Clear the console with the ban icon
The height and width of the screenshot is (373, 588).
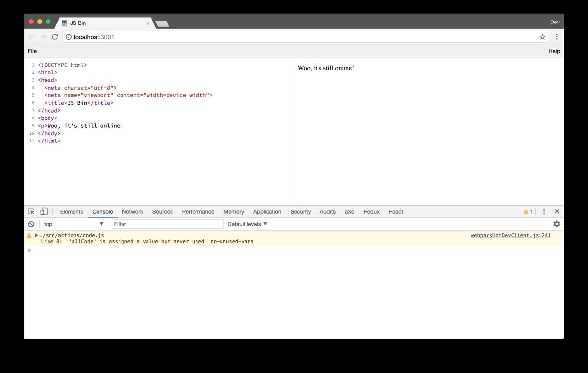[x=31, y=224]
